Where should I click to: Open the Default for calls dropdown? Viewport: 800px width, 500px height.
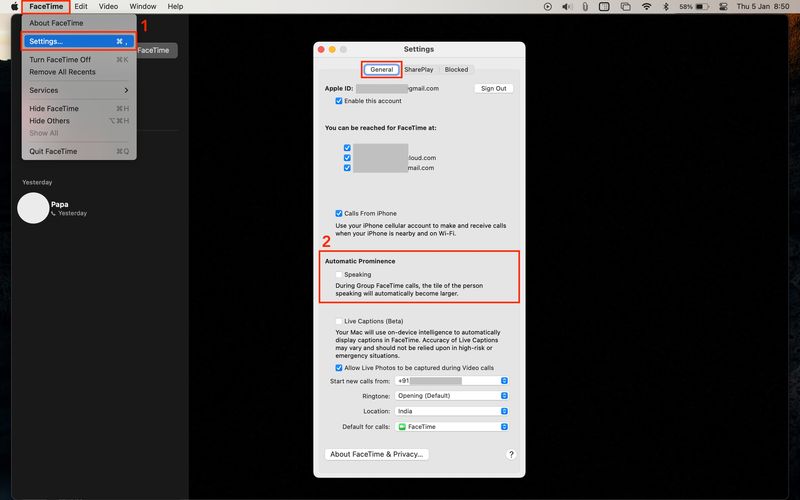pos(452,427)
